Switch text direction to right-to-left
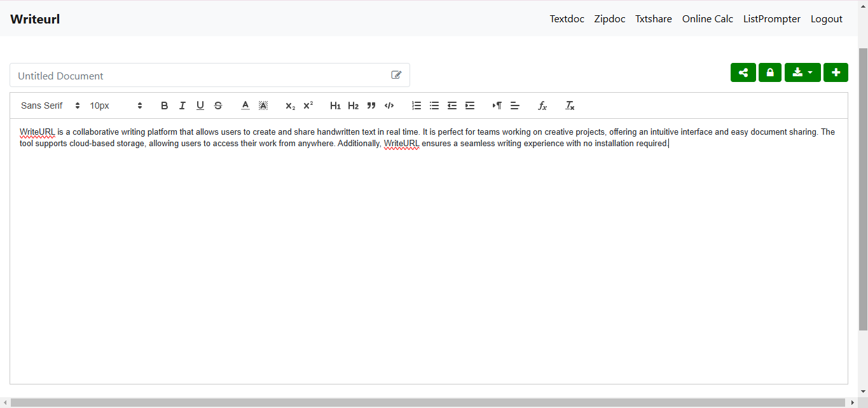The image size is (868, 408). [x=497, y=105]
